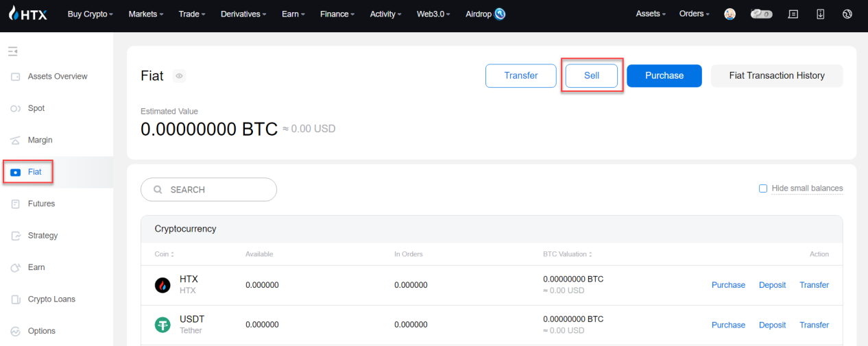Expand the Derivatives dropdown menu

tap(243, 14)
